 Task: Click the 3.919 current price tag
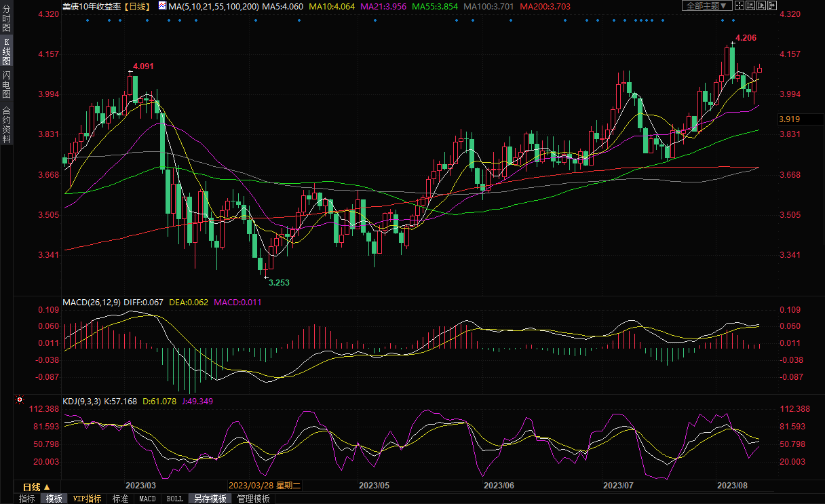[x=790, y=119]
